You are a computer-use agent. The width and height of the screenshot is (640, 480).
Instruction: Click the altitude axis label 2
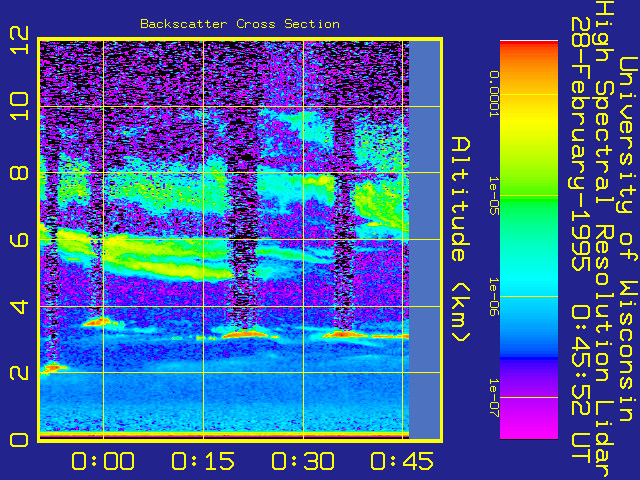(19, 372)
